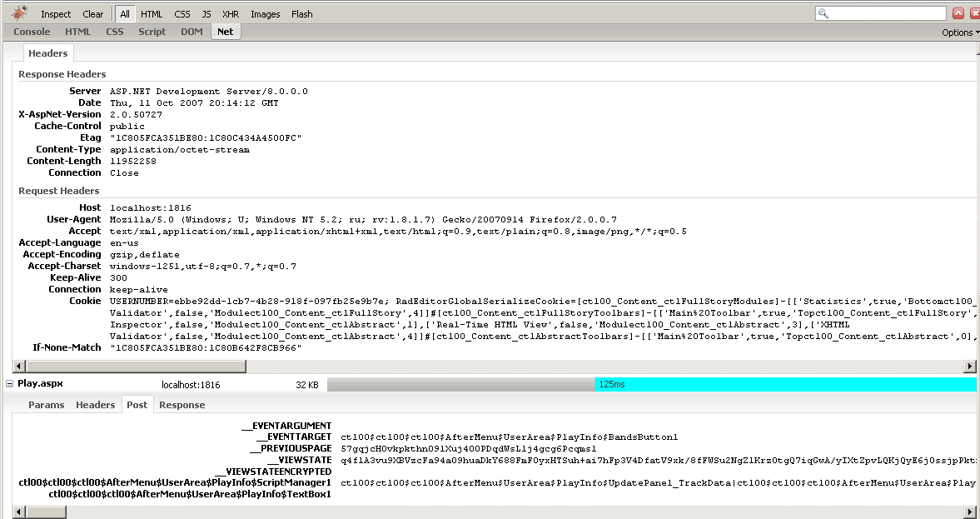The width and height of the screenshot is (980, 519).
Task: Click the Accept-Charset value
Action: (x=203, y=267)
